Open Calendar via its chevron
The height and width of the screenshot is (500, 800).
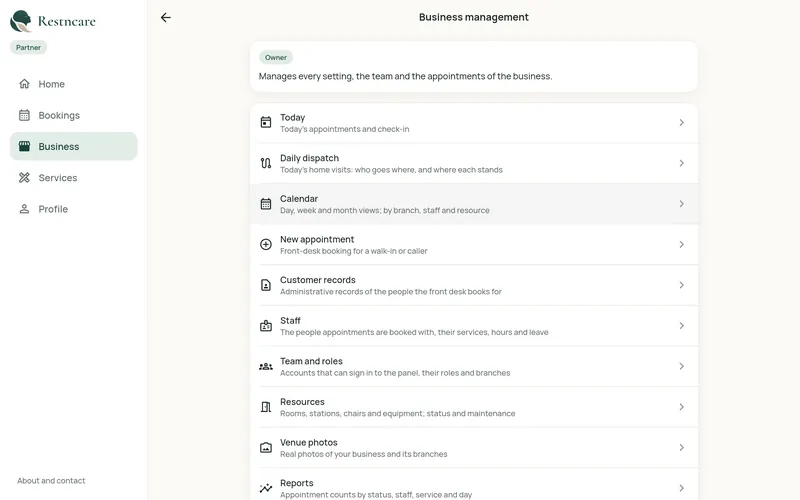682,204
